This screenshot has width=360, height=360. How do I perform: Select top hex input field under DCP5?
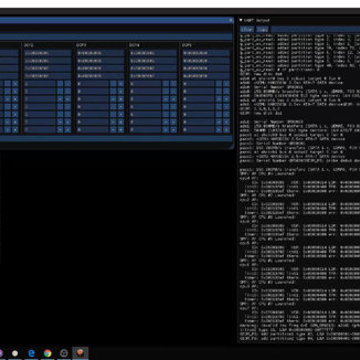(x=206, y=53)
